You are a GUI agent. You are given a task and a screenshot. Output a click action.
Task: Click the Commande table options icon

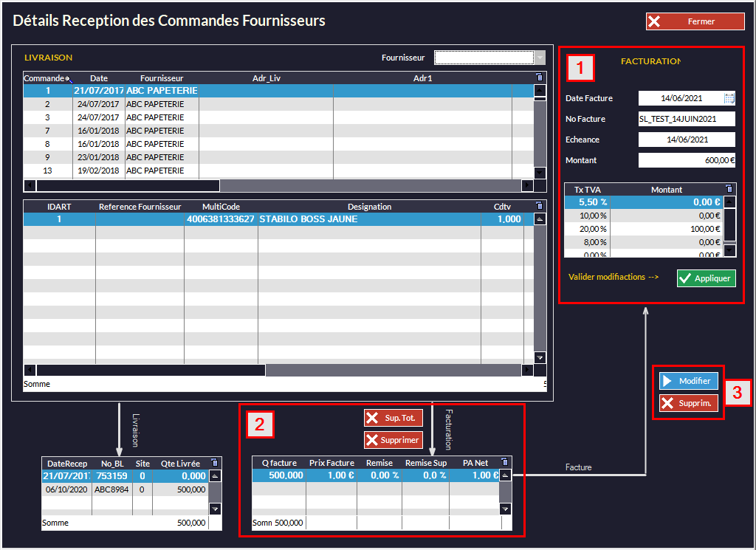pyautogui.click(x=539, y=78)
